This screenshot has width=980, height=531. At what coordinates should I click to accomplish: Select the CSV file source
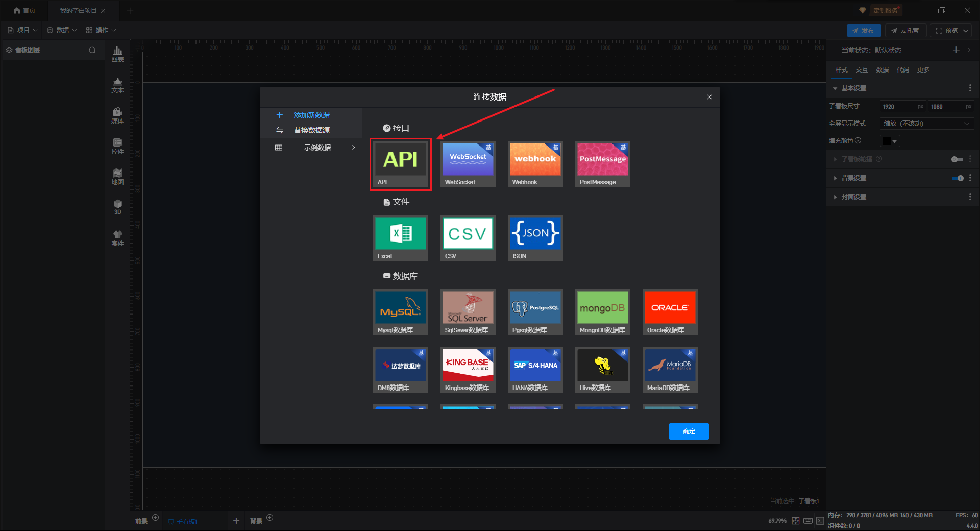tap(468, 238)
